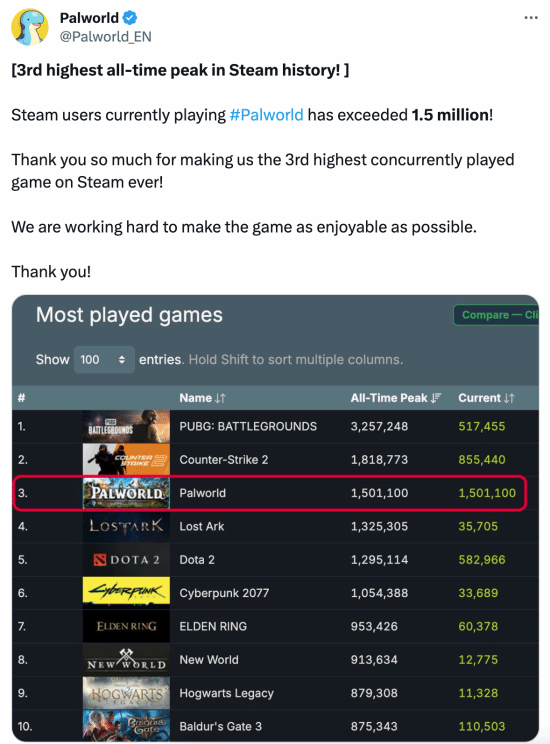Click the #Palworld hashtag link
Image resolution: width=550 pixels, height=744 pixels.
click(266, 115)
